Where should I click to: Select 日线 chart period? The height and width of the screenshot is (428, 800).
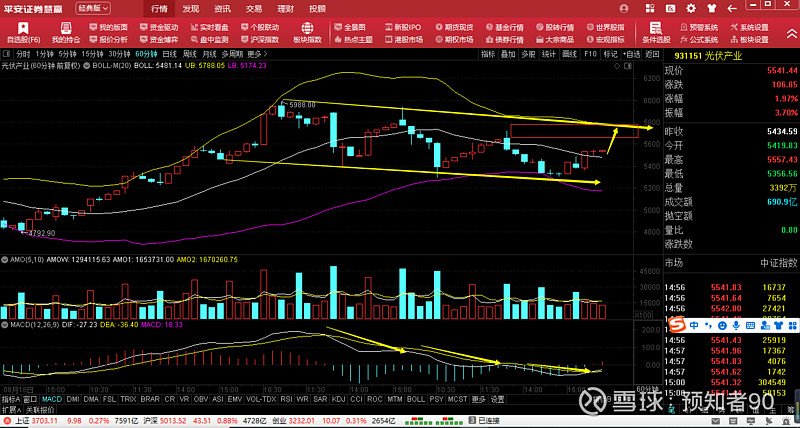click(170, 54)
